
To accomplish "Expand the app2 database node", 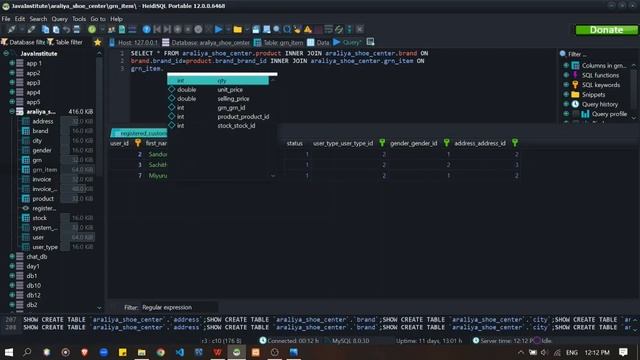I will [12, 73].
